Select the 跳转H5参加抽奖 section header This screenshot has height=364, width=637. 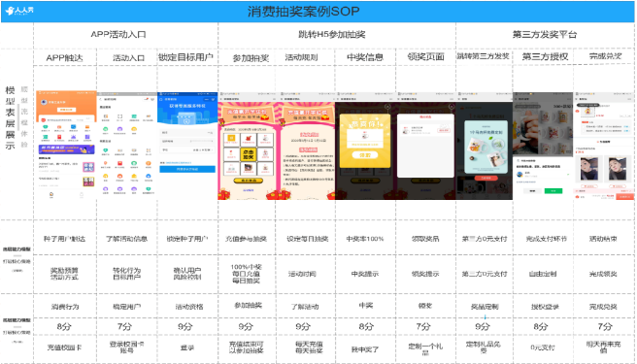[332, 34]
